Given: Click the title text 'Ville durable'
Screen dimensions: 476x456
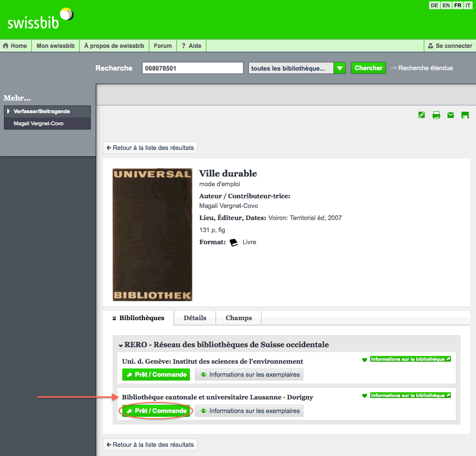Looking at the screenshot, I should point(228,174).
